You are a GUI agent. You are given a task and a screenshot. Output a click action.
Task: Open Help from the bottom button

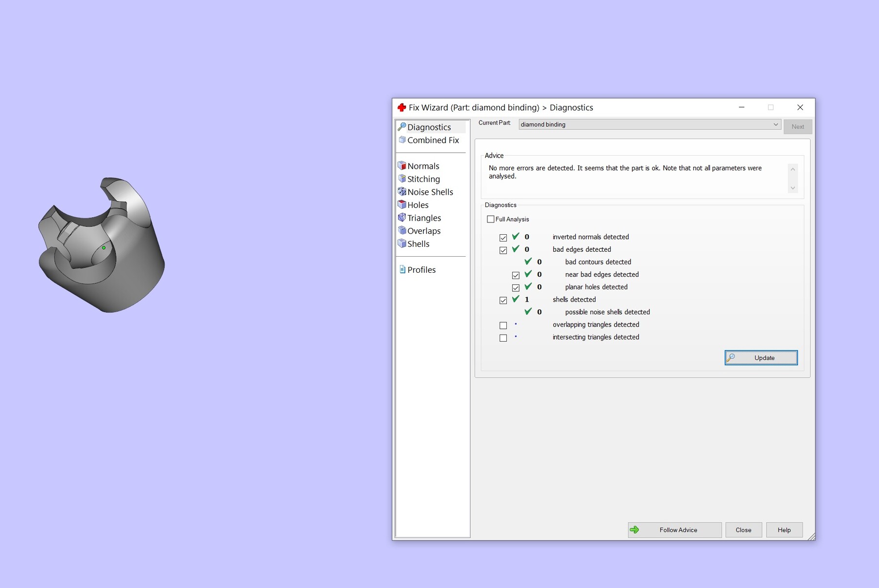[x=784, y=530]
